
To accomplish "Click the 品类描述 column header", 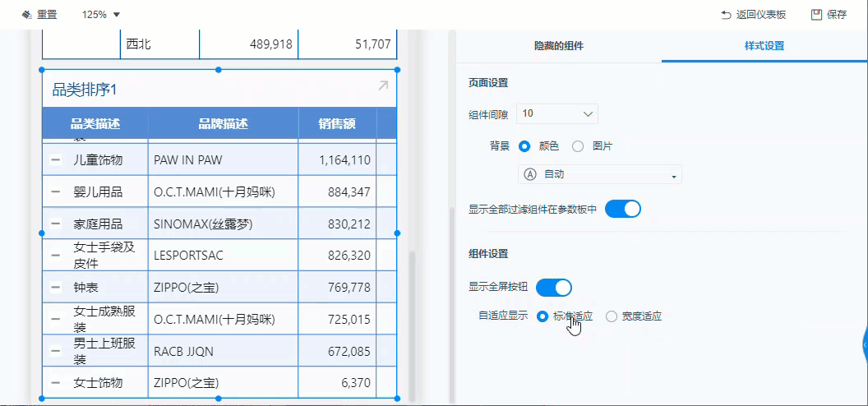I will coord(95,123).
